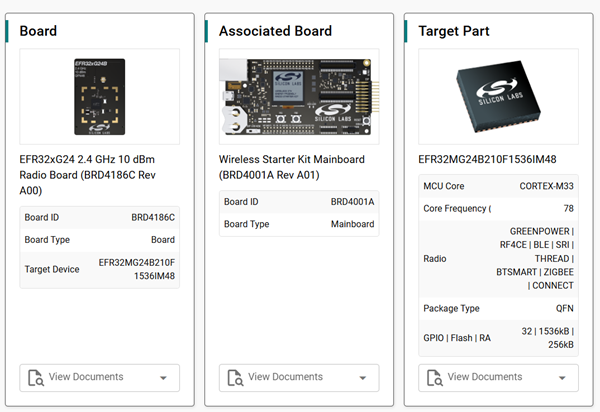Select the core frequency value 78
This screenshot has height=412, width=600.
pyautogui.click(x=569, y=208)
